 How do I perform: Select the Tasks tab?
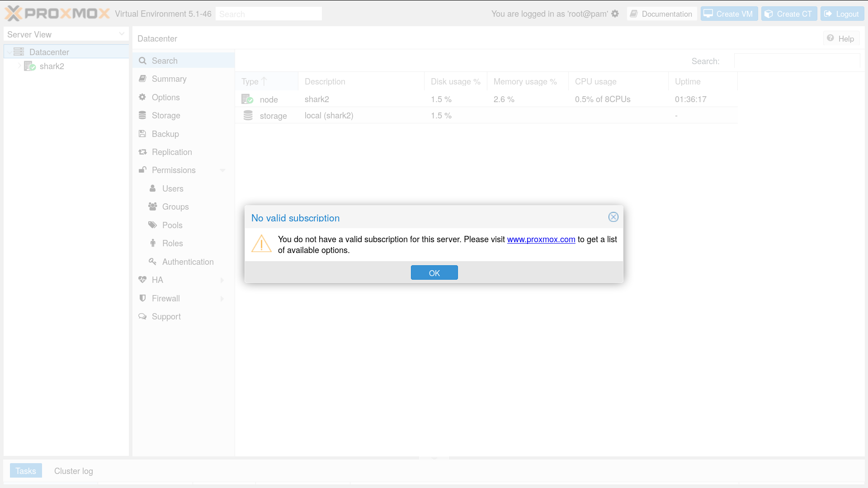[26, 471]
